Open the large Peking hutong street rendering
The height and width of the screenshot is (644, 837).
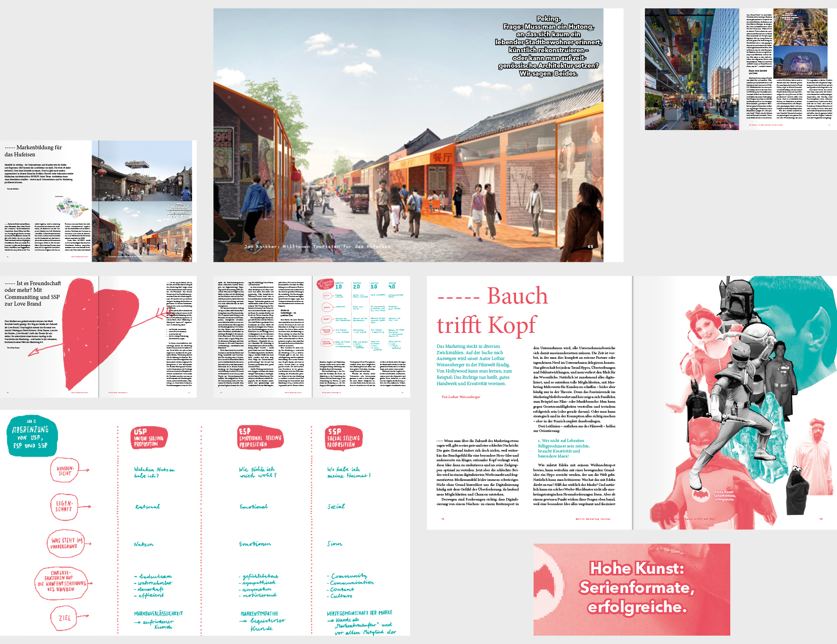coord(408,135)
